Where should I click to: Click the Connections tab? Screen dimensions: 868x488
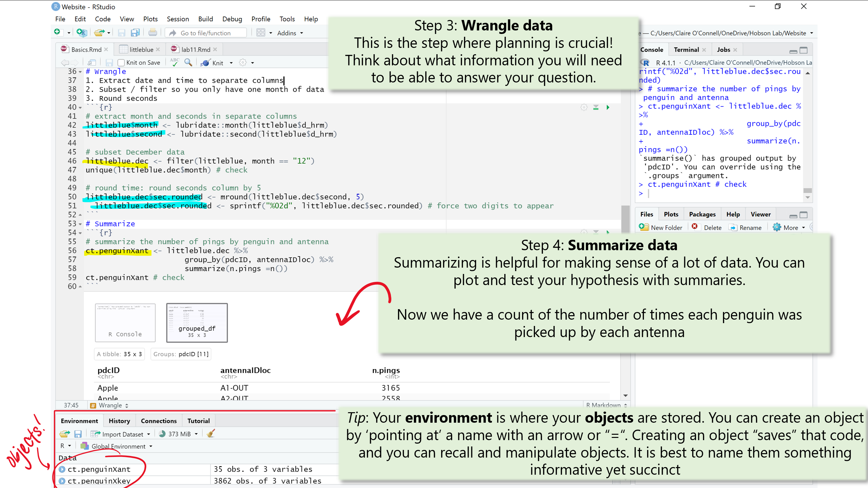click(158, 421)
